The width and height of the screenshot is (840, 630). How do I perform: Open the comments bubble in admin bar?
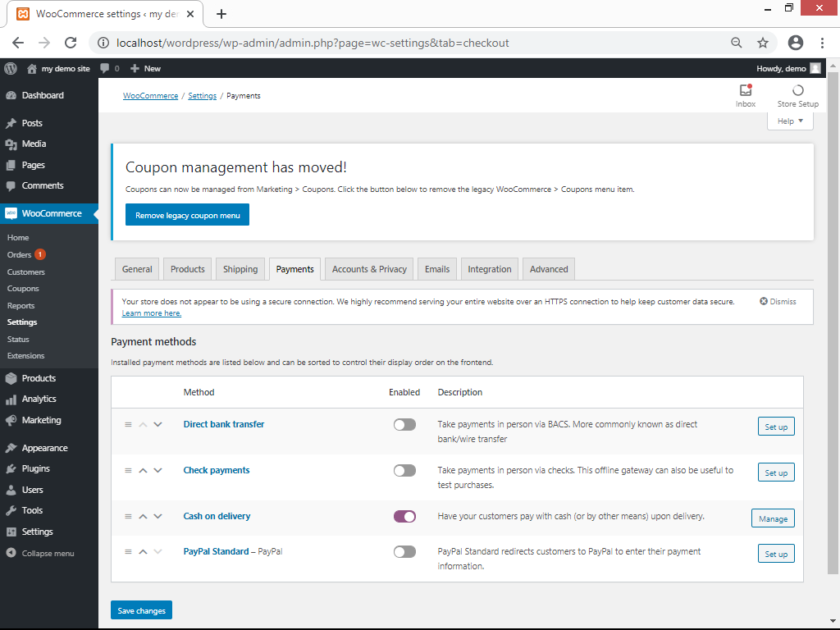click(x=104, y=69)
